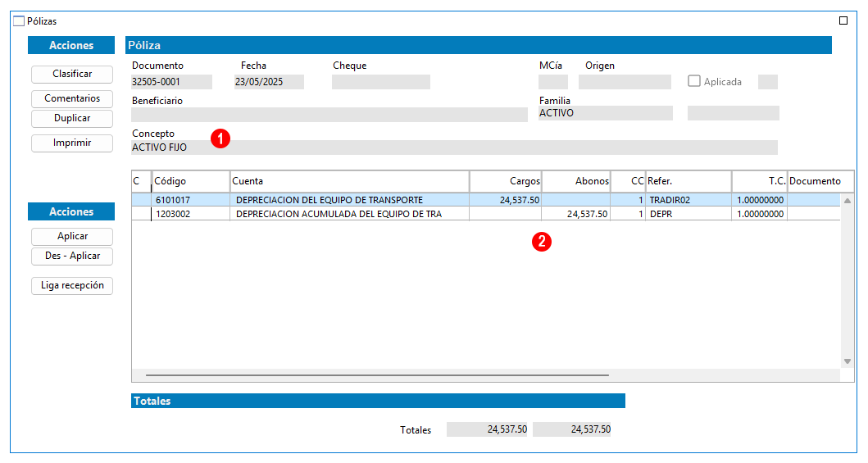Click the Abonos column header
Image resolution: width=868 pixels, height=463 pixels.
tap(576, 181)
